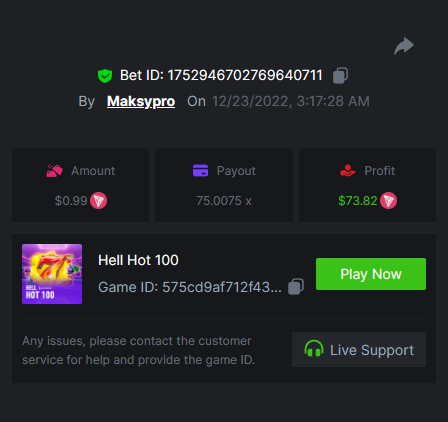This screenshot has height=422, width=448.
Task: Click the Tron coin beside $0.99
Action: click(x=99, y=201)
